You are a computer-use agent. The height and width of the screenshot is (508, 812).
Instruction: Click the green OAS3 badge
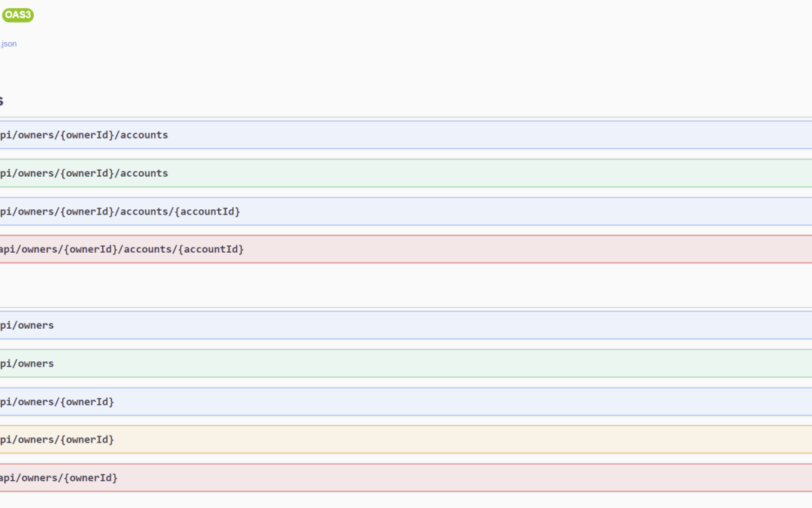click(18, 14)
